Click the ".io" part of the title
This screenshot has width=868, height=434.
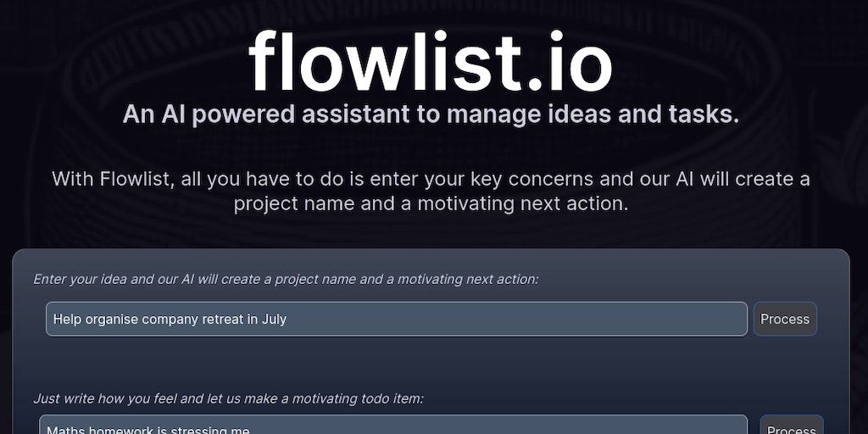coord(568,62)
